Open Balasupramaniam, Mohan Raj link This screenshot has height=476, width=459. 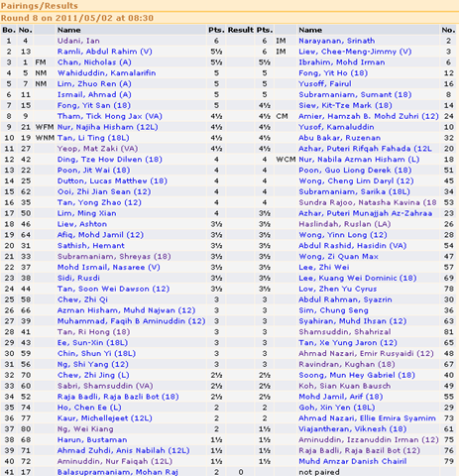pyautogui.click(x=118, y=472)
